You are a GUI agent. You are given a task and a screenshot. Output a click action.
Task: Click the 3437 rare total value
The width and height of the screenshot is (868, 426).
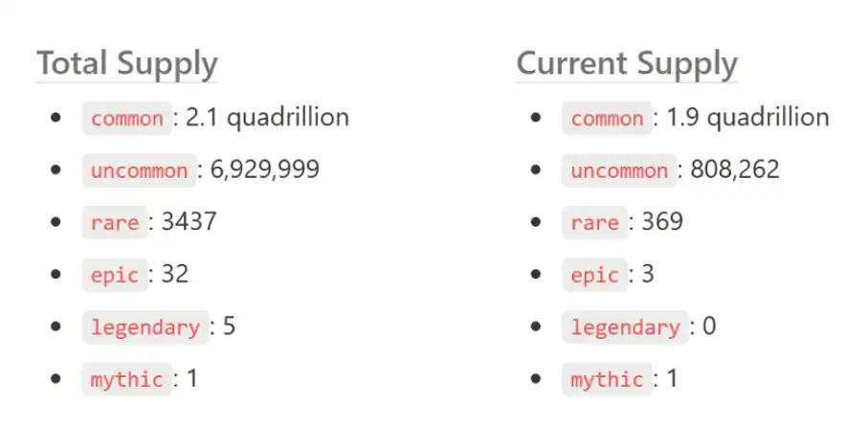(189, 222)
